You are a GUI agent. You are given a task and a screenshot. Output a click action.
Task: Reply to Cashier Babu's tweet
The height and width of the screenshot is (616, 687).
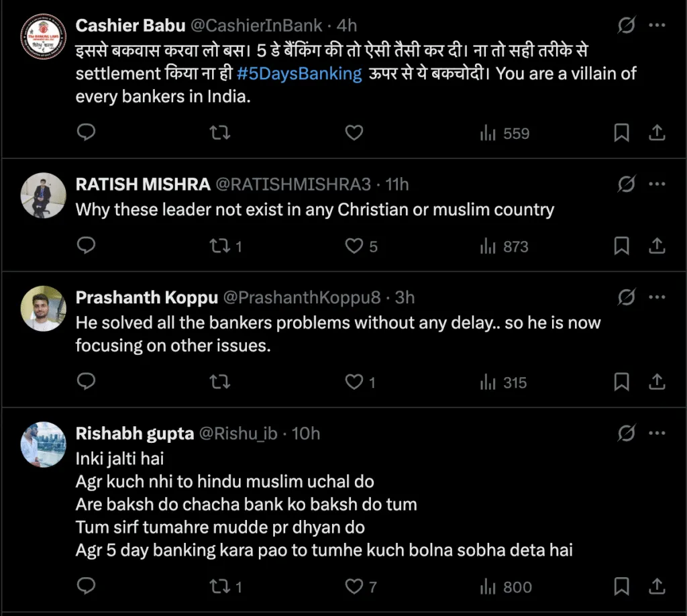(86, 133)
